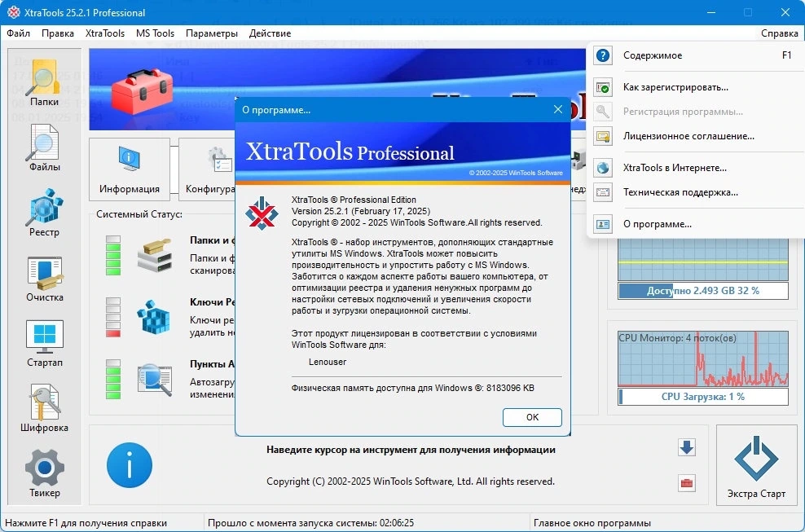This screenshot has height=532, width=805.
Task: Open the Твикер gear tool
Action: pyautogui.click(x=45, y=473)
